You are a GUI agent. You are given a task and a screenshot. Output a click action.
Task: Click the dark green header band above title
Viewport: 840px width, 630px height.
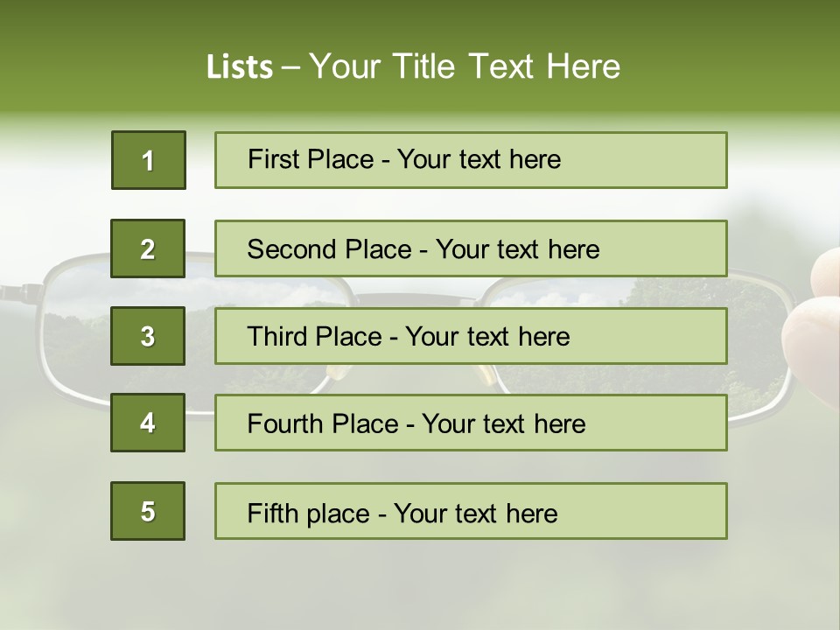420,17
